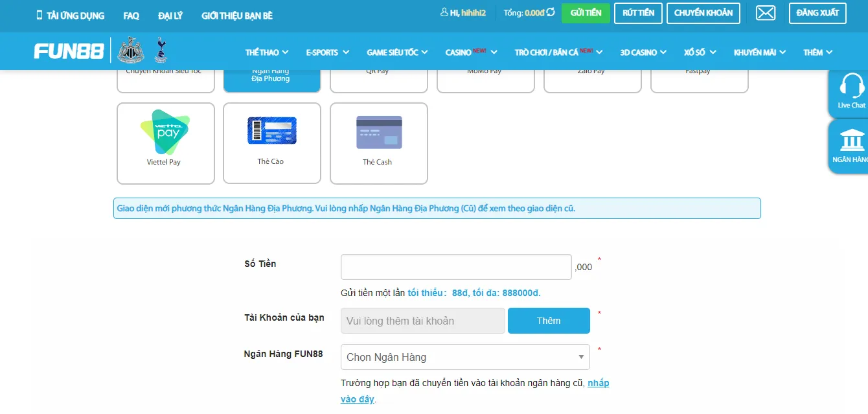Select the Thẻ Cash payment method

(x=378, y=143)
